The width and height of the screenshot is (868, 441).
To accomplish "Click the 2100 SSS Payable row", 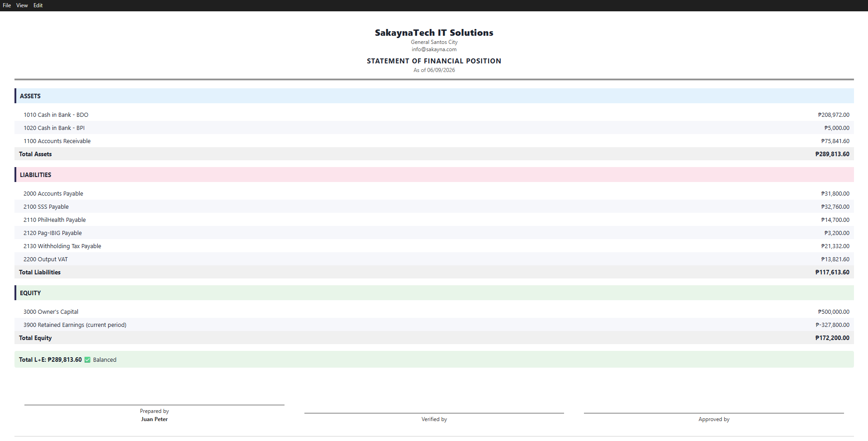I will click(434, 207).
